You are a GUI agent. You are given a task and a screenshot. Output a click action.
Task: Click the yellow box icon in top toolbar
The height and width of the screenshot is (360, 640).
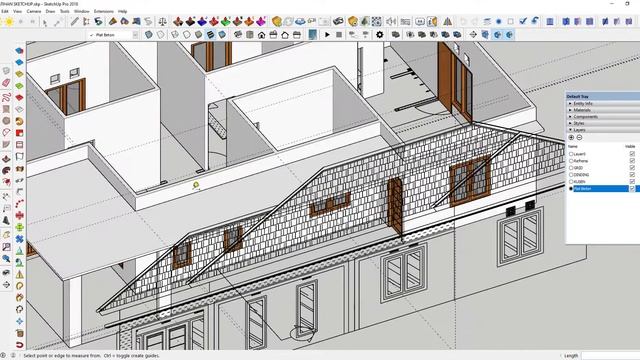click(277, 21)
